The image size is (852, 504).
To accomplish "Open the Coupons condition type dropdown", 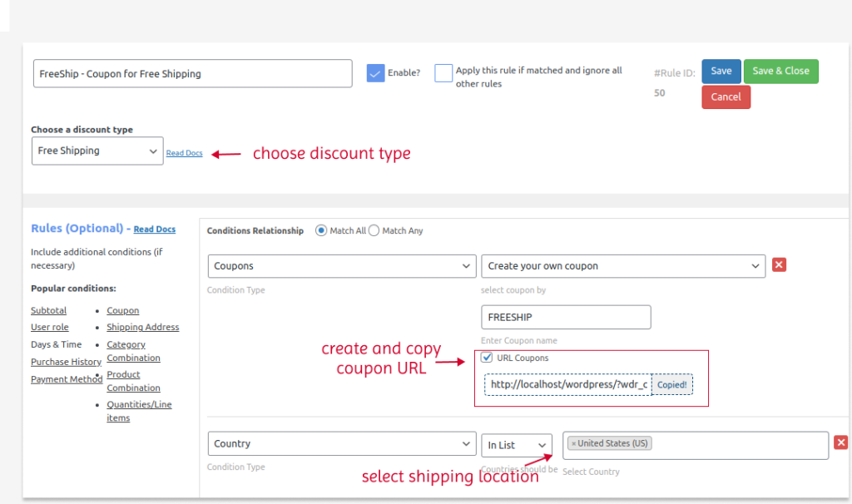I will [x=341, y=264].
